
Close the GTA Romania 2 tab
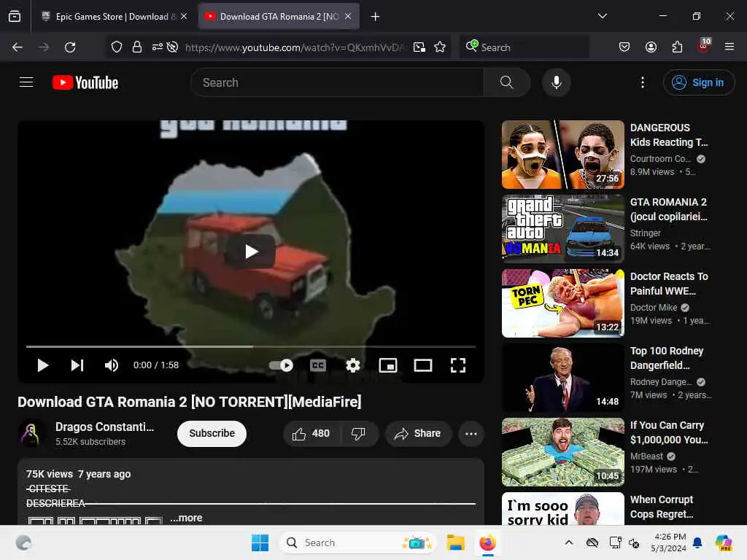(x=348, y=16)
